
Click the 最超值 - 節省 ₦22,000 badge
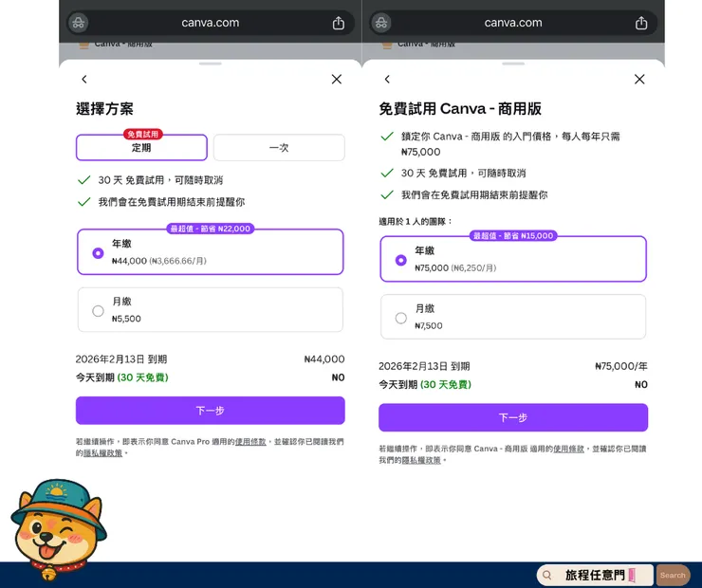[210, 229]
